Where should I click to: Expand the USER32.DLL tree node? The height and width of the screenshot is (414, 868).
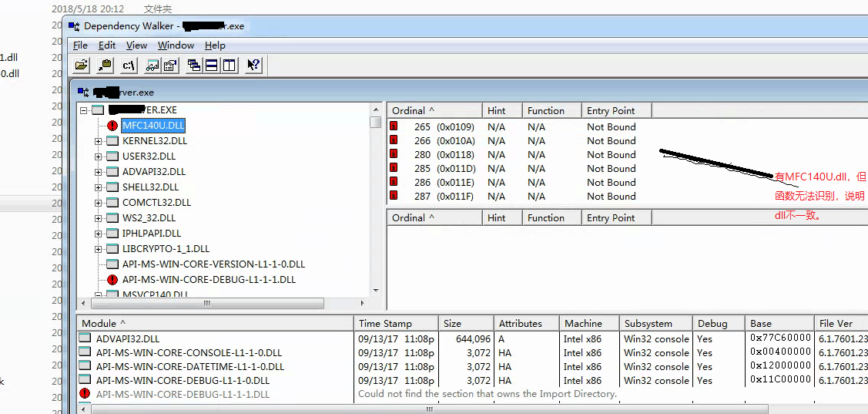[99, 157]
